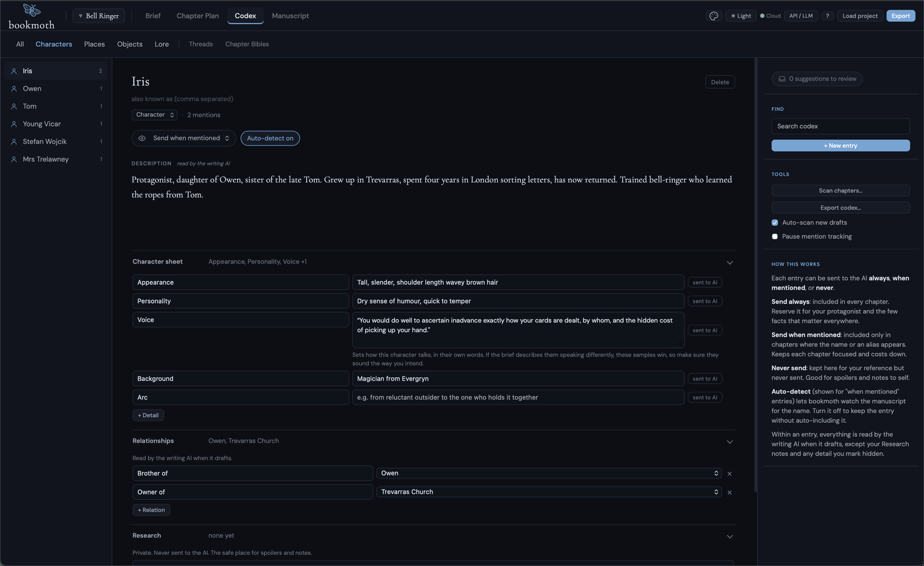This screenshot has height=566, width=924.
Task: Switch to the Manuscript tab
Action: pos(290,16)
